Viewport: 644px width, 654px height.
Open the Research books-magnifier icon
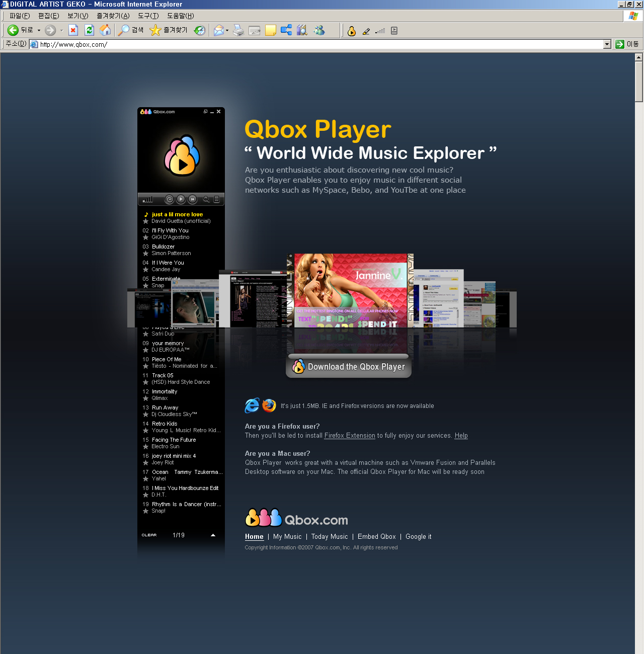[302, 30]
